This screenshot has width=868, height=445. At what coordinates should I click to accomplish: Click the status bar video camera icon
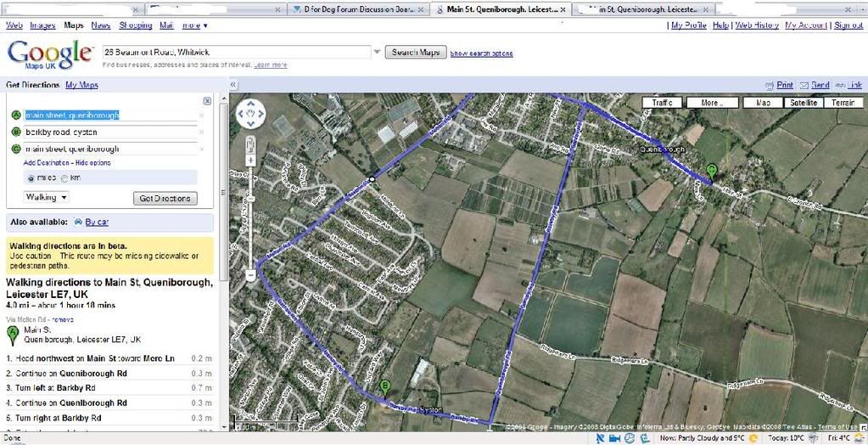click(x=614, y=438)
